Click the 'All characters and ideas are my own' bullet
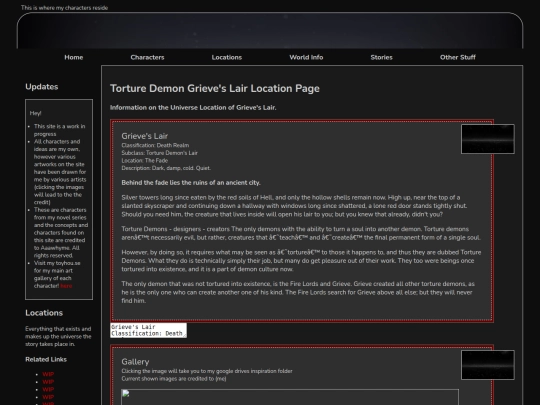Viewport: 540px width, 405px height. pyautogui.click(x=60, y=172)
